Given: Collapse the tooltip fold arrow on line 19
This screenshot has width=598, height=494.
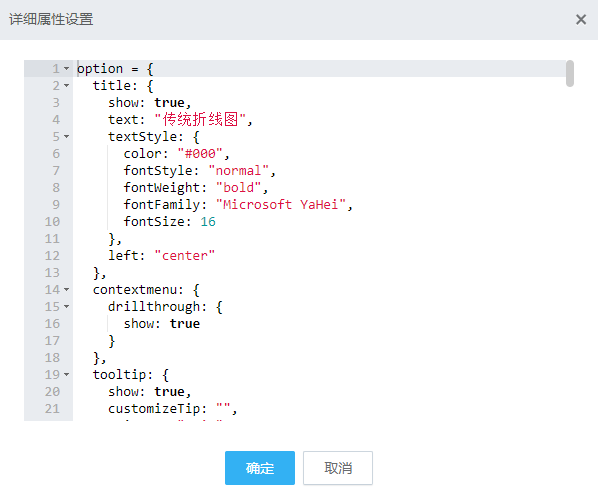Looking at the screenshot, I should click(66, 375).
